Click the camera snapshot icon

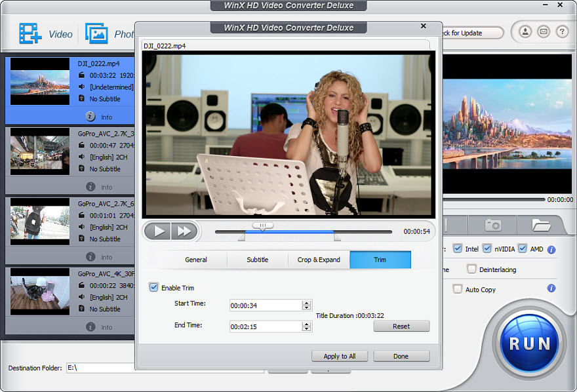click(492, 225)
